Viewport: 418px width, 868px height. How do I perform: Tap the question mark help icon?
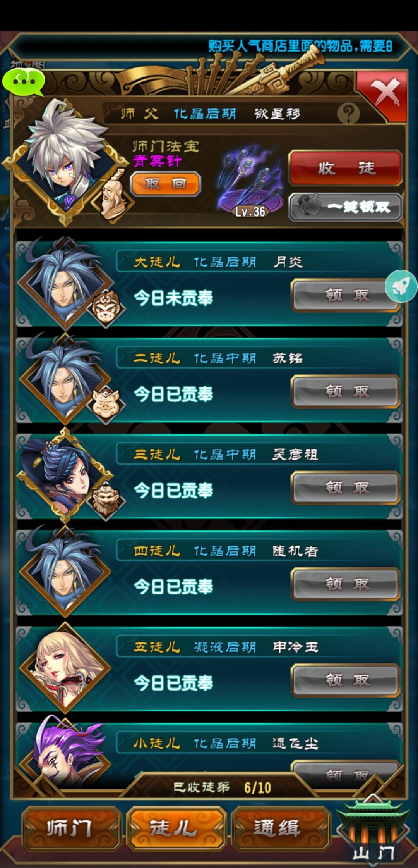tap(348, 114)
